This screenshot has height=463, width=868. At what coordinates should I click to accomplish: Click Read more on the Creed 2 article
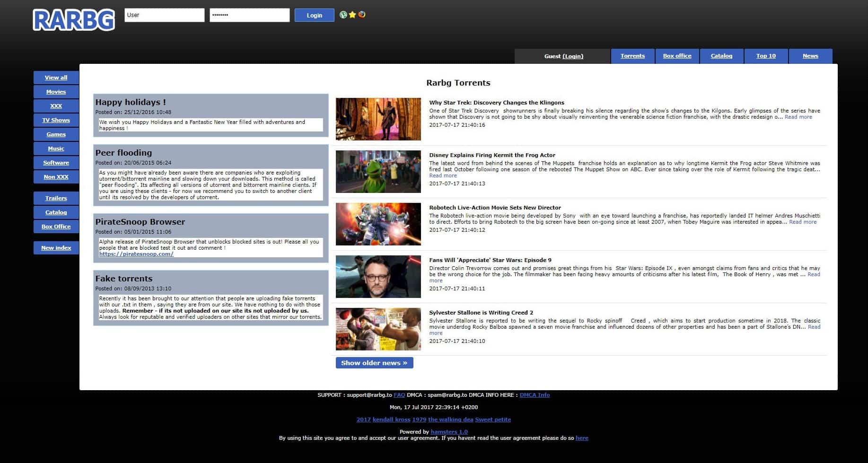click(814, 327)
